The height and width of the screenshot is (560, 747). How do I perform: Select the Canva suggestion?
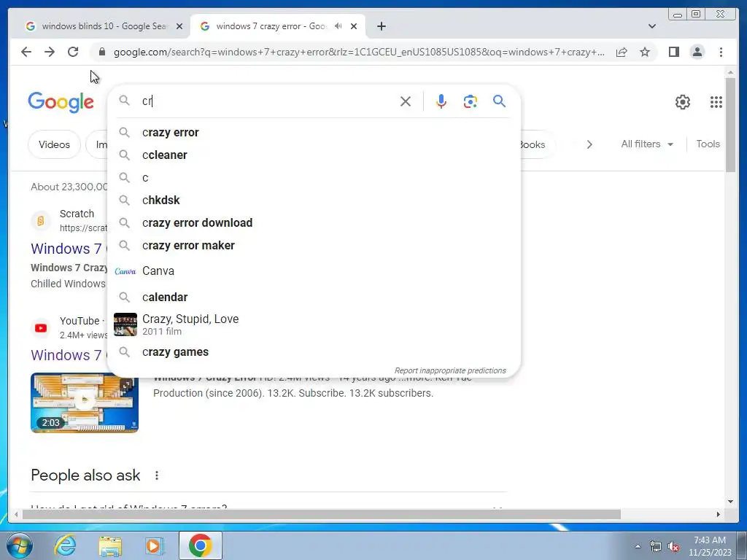(x=314, y=271)
